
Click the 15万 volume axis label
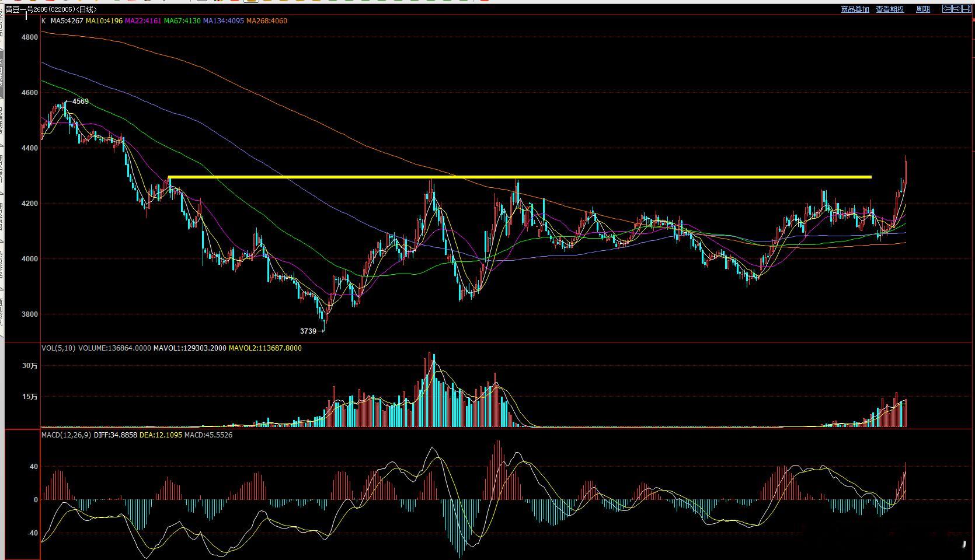click(30, 397)
